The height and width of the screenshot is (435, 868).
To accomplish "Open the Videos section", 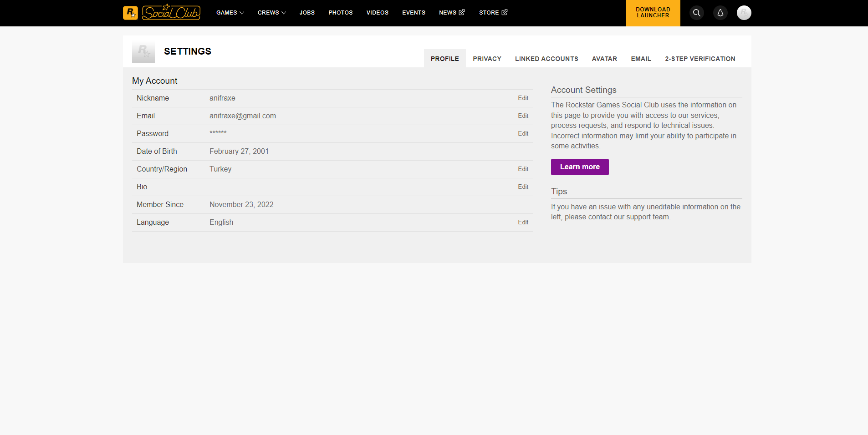I will (378, 13).
